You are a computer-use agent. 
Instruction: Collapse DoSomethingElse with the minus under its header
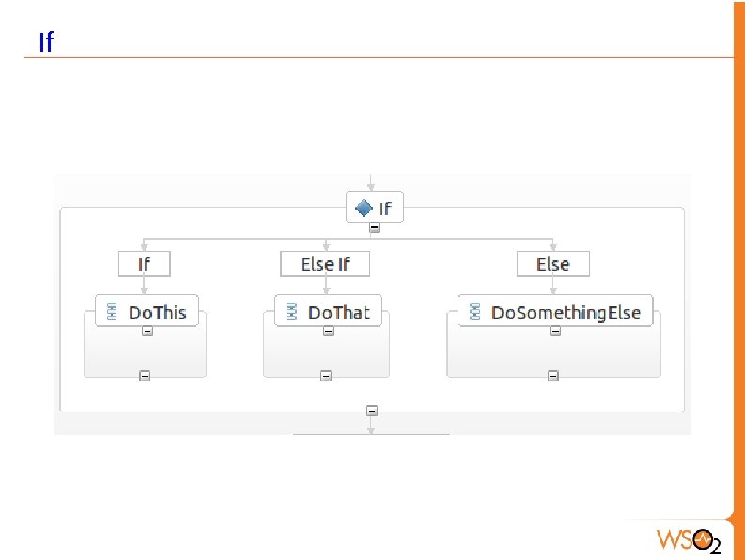pyautogui.click(x=554, y=331)
